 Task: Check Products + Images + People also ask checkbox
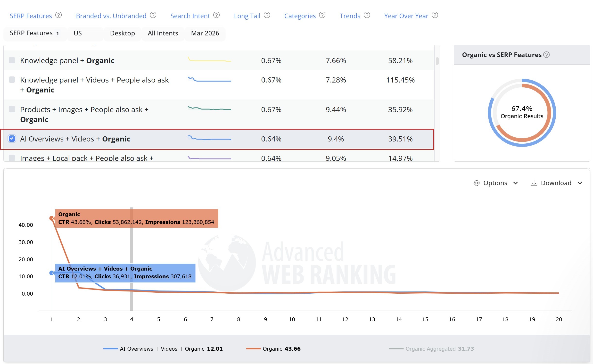coord(12,109)
